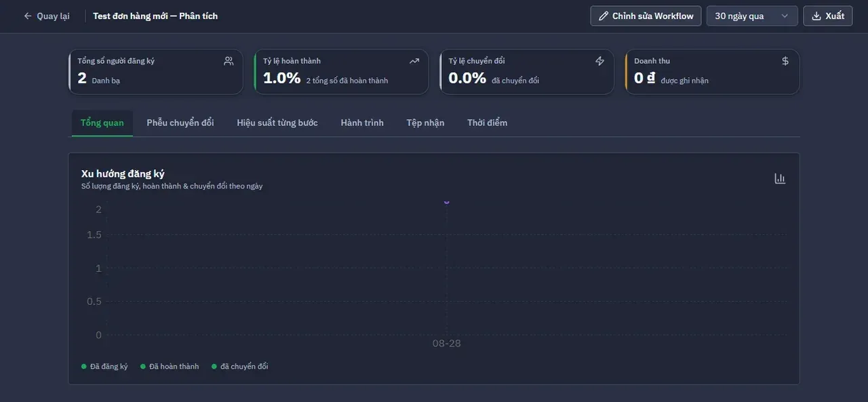Open the Tệp nhận tab
Viewport: 868px width, 402px height.
(425, 123)
